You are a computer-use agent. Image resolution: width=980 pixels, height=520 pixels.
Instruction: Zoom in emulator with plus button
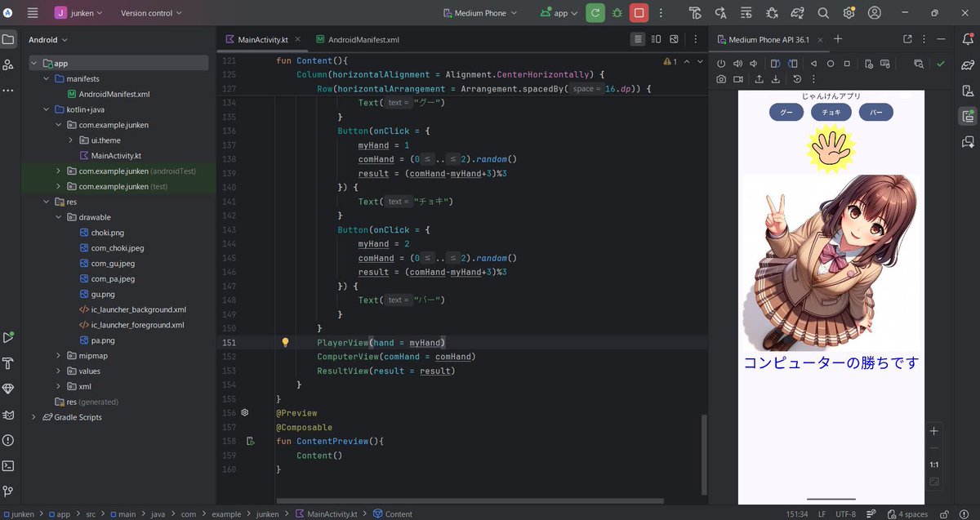pos(934,431)
